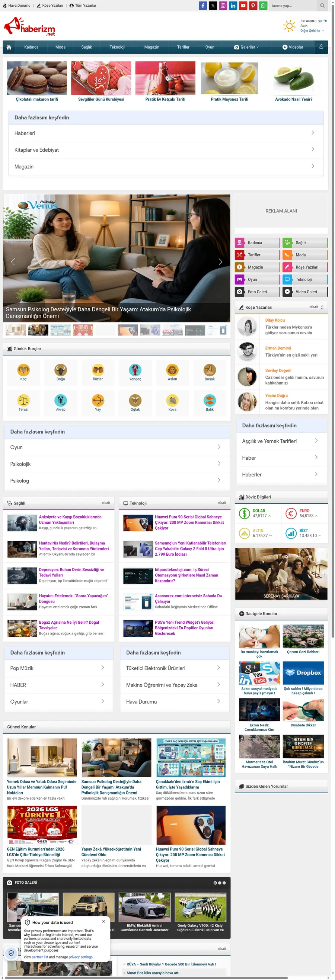Click the Video Galeri category button

point(305,292)
